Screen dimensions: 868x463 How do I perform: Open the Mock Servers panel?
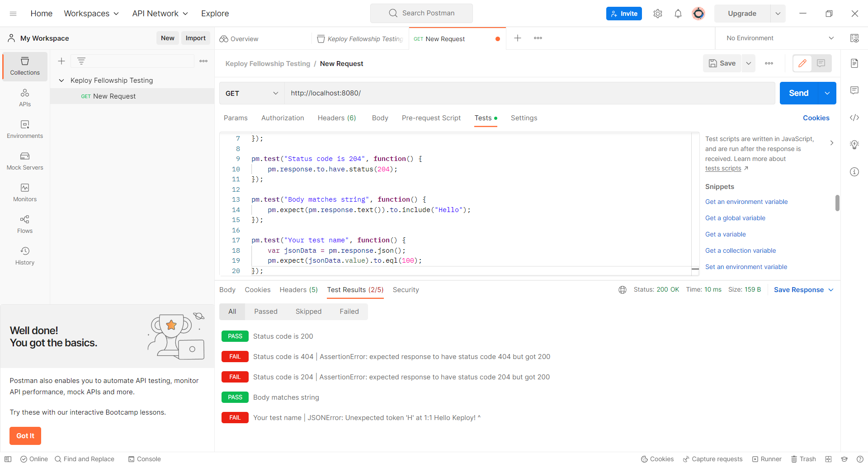click(x=25, y=161)
